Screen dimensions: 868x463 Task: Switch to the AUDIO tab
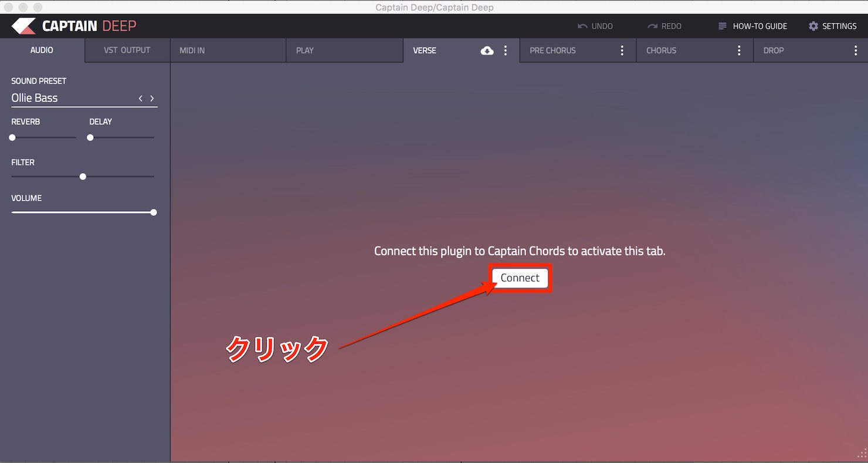tap(42, 50)
